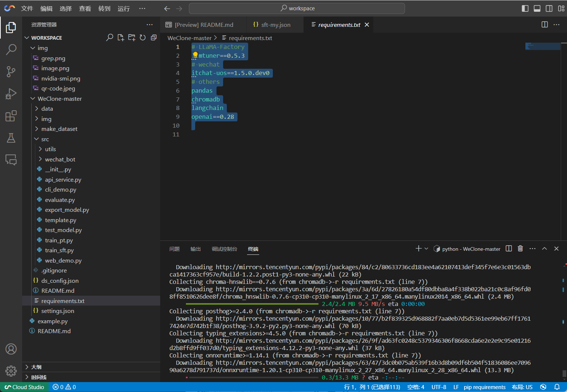This screenshot has width=567, height=392.
Task: Expand the data folder
Action: point(47,109)
